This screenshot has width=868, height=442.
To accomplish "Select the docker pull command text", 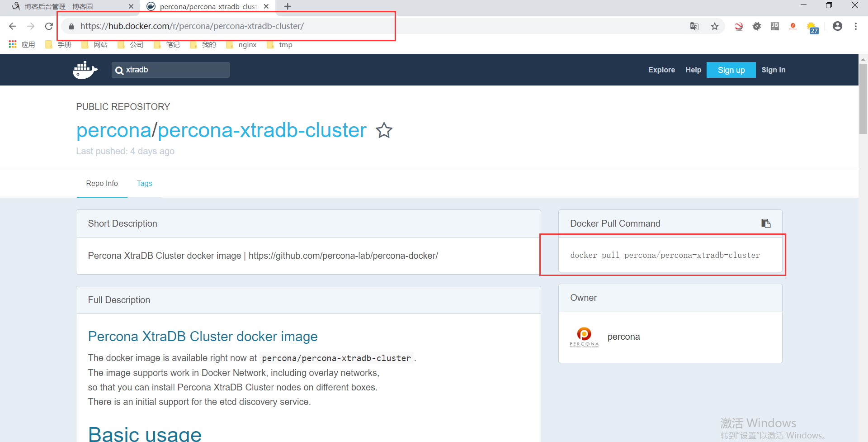I will coord(665,255).
